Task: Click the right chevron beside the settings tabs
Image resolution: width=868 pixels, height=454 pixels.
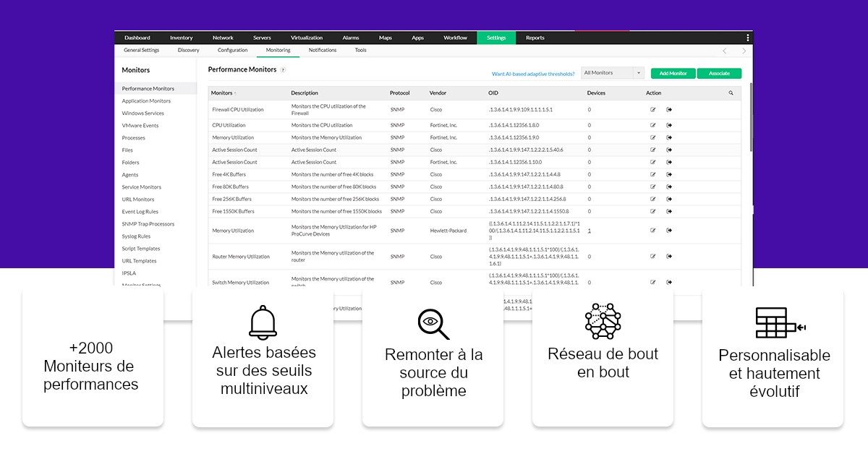Action: pyautogui.click(x=744, y=50)
